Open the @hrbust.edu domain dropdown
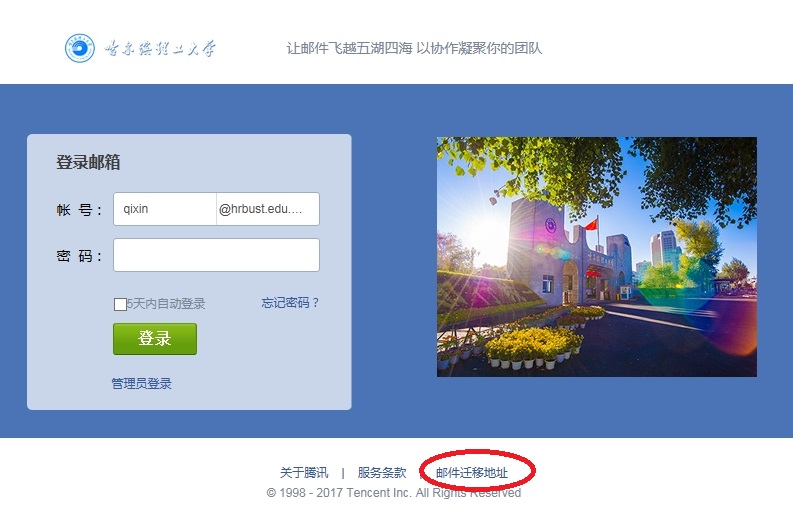The image size is (793, 507). tap(268, 209)
